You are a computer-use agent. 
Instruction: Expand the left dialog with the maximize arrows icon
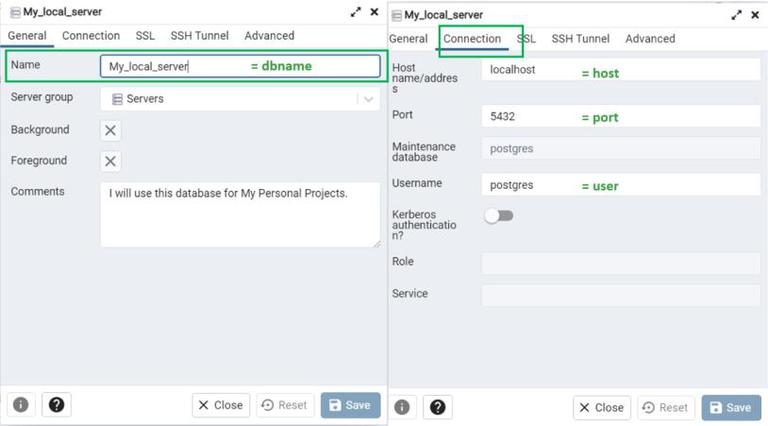(356, 12)
